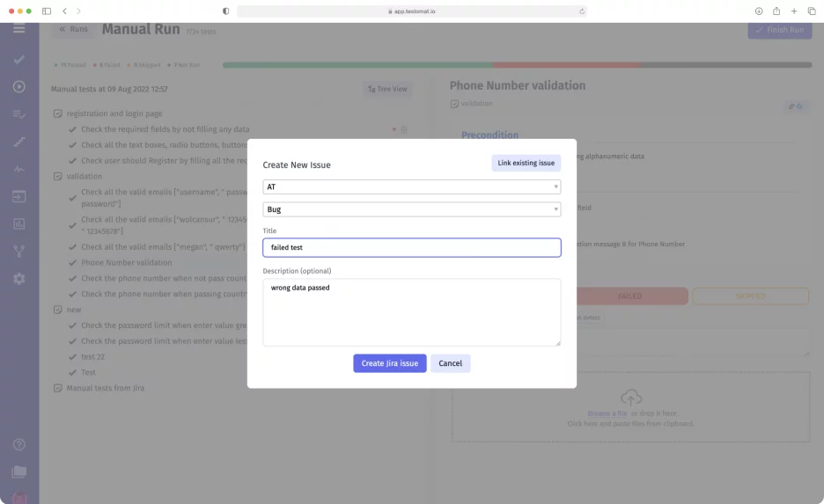Screen dimensions: 824x504
Task: Select the 'Test 22' test item
Action: coord(92,356)
